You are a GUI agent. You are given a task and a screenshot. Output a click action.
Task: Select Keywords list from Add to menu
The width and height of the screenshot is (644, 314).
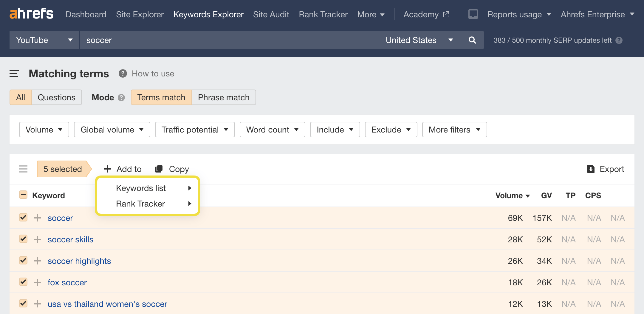point(141,188)
